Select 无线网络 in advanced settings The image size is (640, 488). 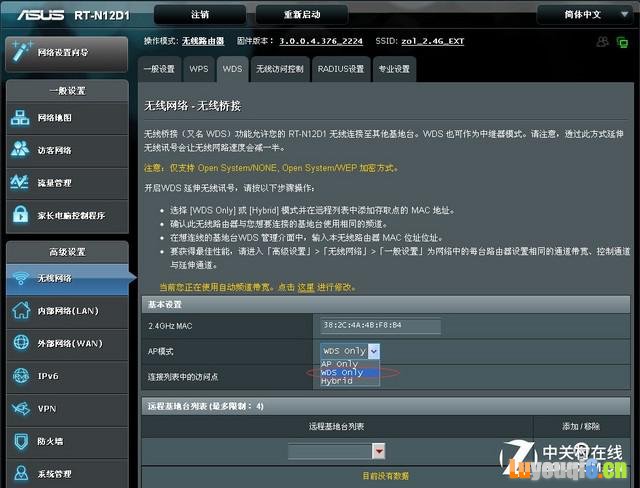(x=67, y=279)
